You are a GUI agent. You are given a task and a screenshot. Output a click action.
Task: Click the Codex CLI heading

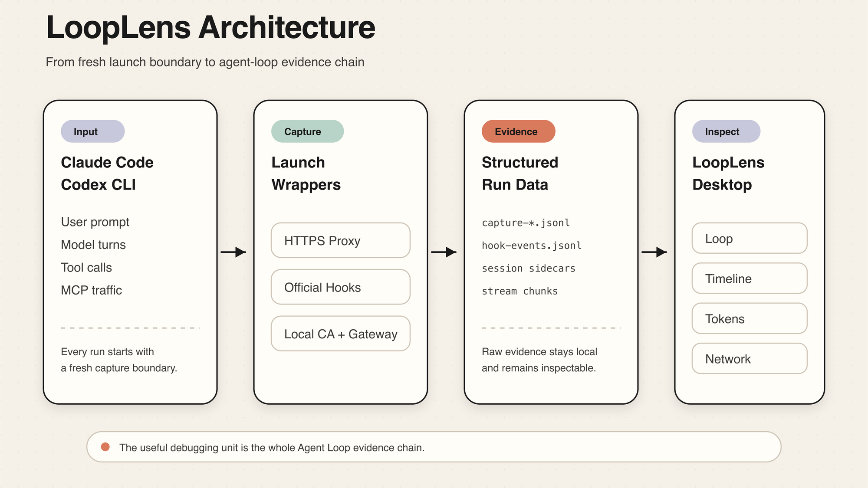[98, 185]
